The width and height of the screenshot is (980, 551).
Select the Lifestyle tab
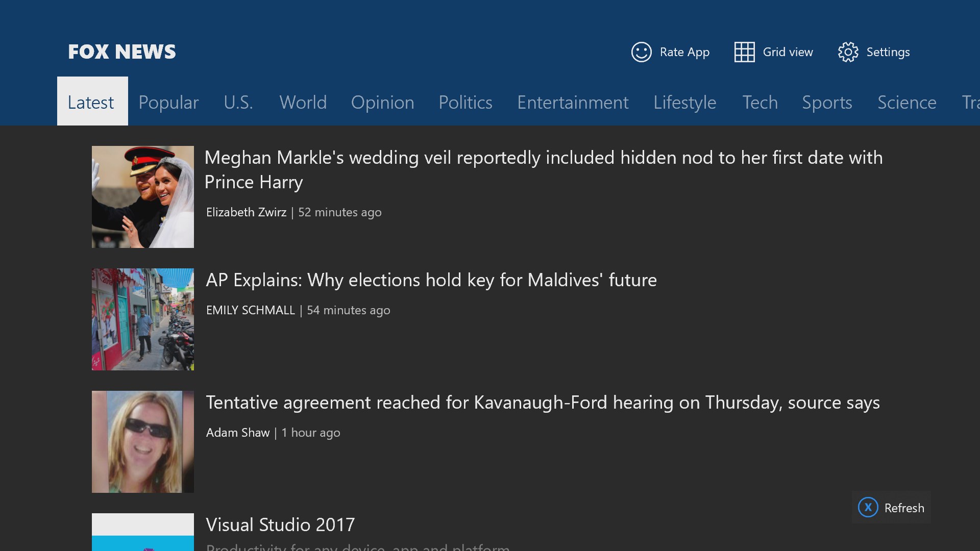click(684, 103)
